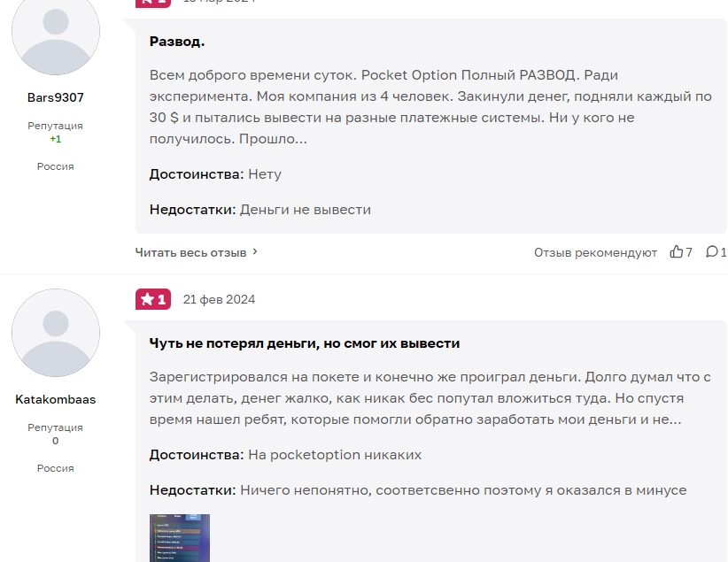Click the one-star rating badge dated 21 фев 2024
Viewport: 728px width, 562px height.
(153, 299)
